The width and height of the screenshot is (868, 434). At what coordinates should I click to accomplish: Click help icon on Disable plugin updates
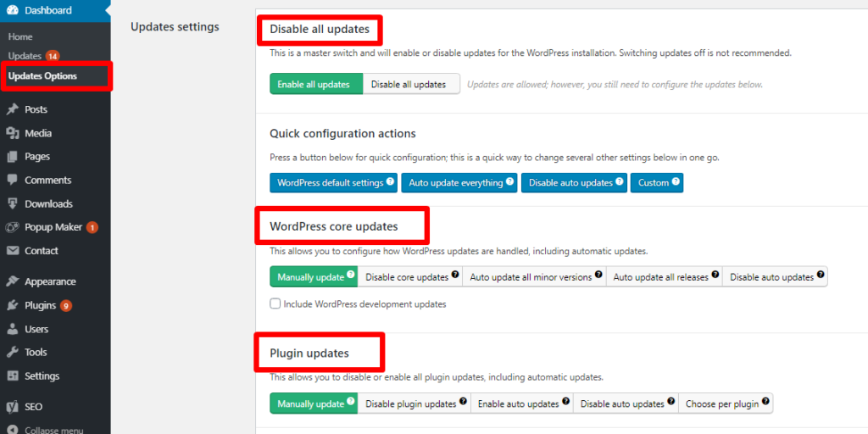[464, 401]
